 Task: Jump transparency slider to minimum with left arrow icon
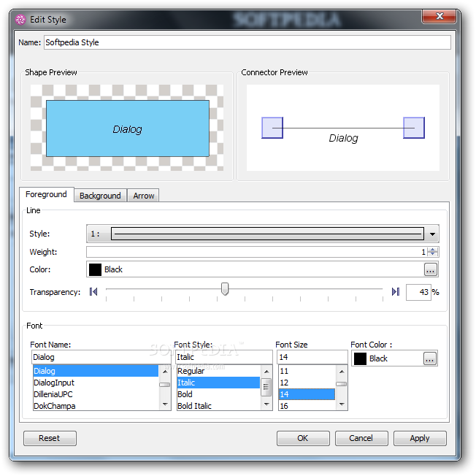coord(93,292)
